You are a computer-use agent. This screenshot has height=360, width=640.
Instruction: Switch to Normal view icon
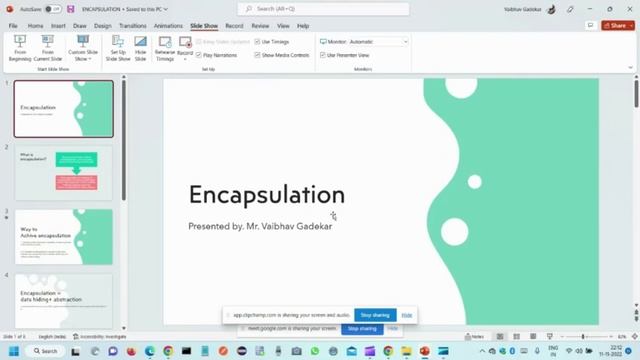[x=500, y=336]
